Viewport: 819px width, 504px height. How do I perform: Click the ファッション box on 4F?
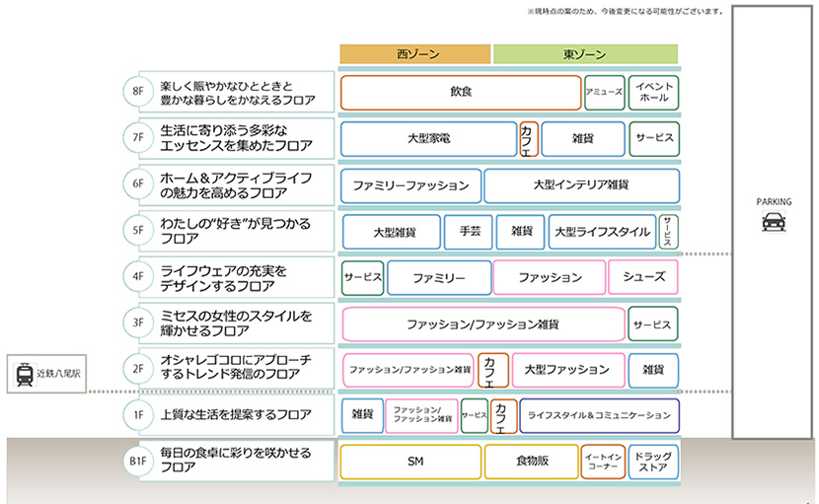pyautogui.click(x=550, y=277)
